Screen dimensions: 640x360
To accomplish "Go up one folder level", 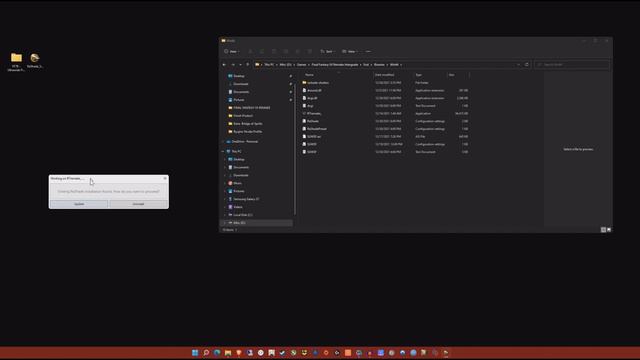I will click(x=247, y=64).
